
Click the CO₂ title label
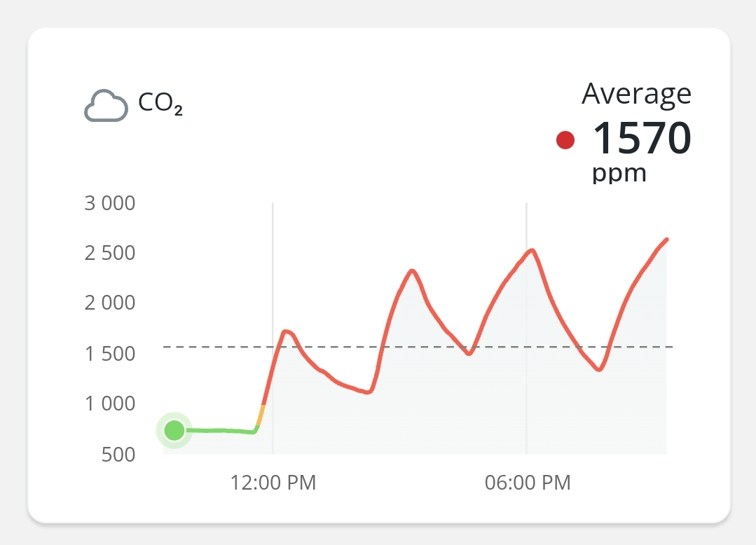click(x=160, y=104)
